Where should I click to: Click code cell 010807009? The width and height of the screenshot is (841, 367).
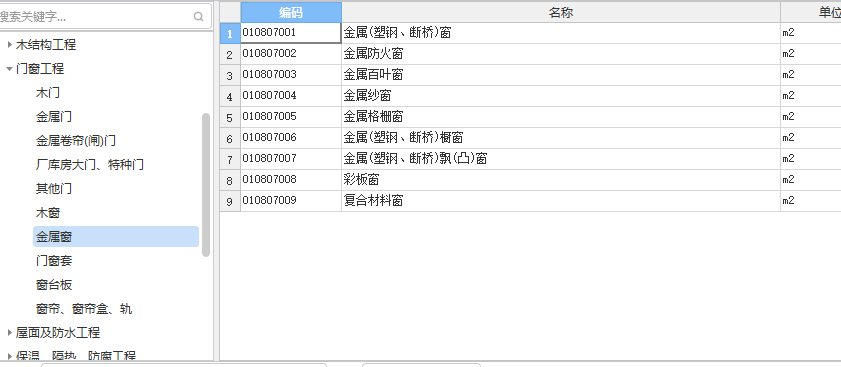[x=291, y=201]
